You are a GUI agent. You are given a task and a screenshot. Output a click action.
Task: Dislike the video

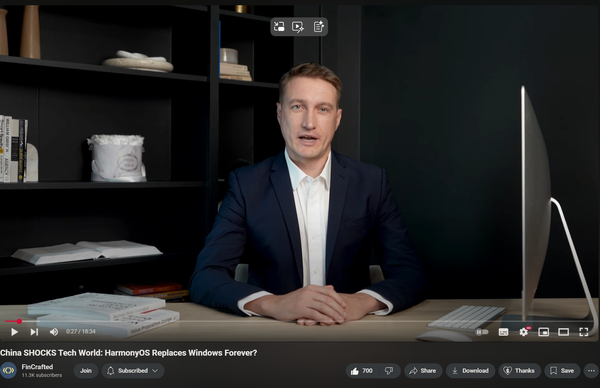[389, 371]
